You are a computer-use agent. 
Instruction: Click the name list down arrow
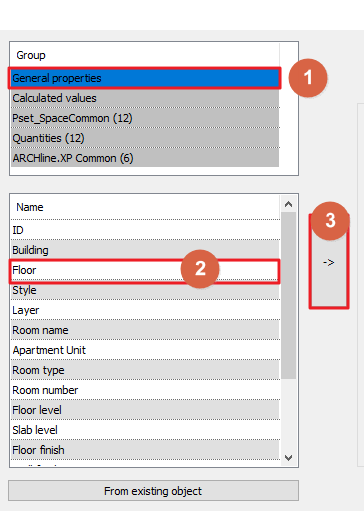coord(289,458)
